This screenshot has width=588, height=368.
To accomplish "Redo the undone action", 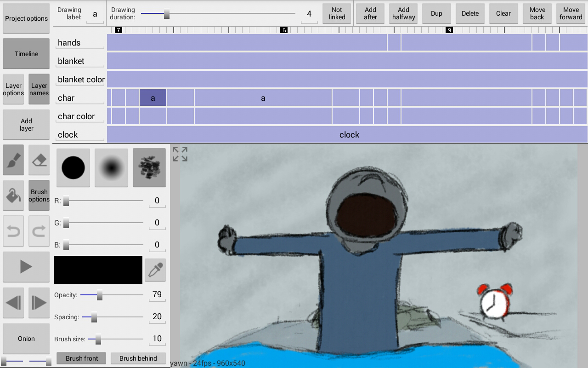I will pyautogui.click(x=39, y=230).
